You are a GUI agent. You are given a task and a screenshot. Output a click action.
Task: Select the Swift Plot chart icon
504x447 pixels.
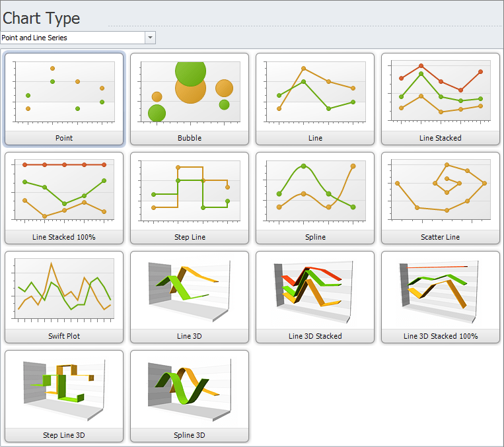click(64, 290)
